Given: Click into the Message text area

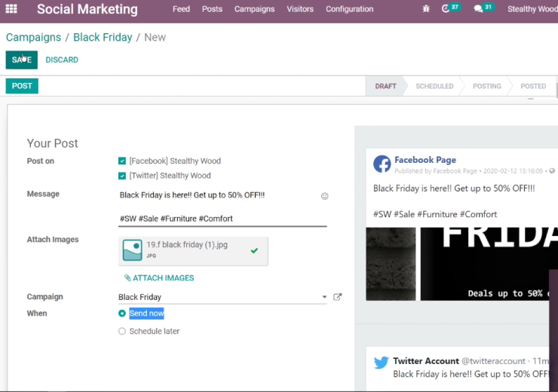Looking at the screenshot, I should click(x=222, y=207).
